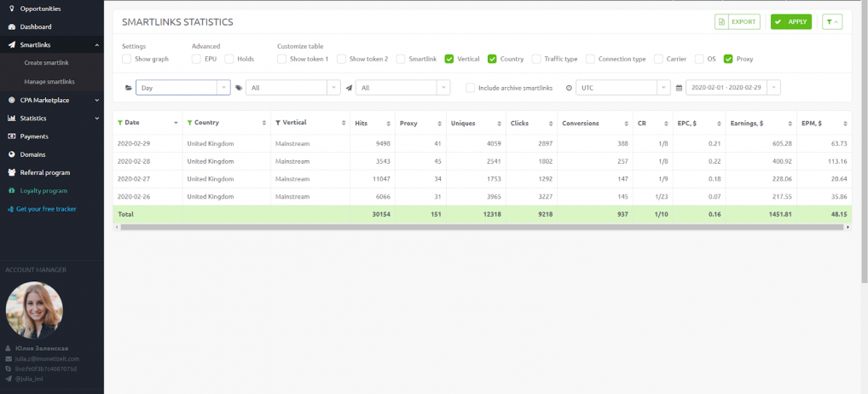Click the @julia_imi Telegram handle

(29, 379)
